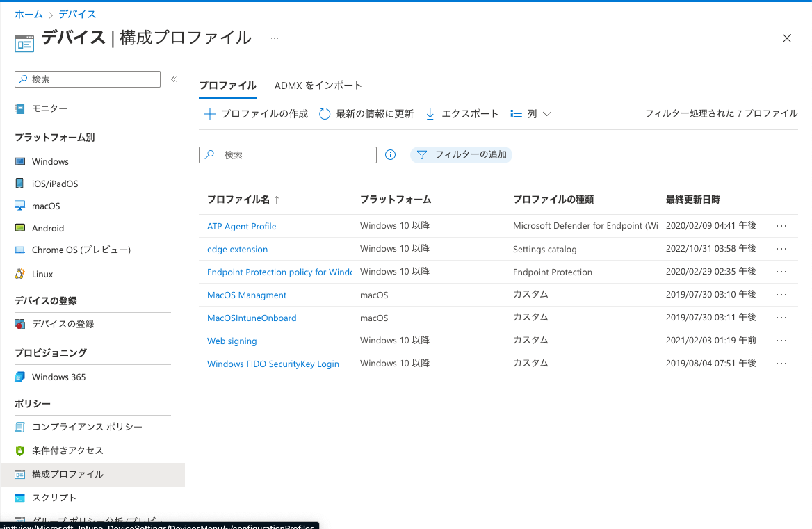Open more options for Web signing row
This screenshot has width=812, height=529.
pyautogui.click(x=781, y=341)
